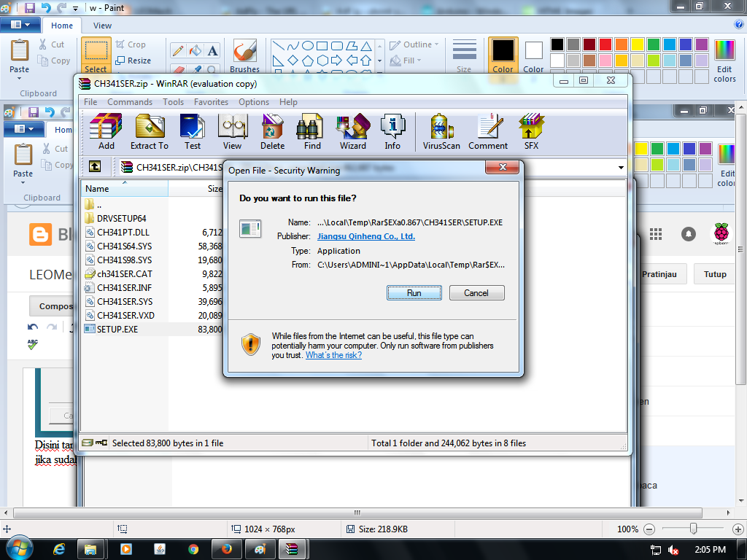Image resolution: width=747 pixels, height=560 pixels.
Task: Open Firefox from the taskbar
Action: 226,549
